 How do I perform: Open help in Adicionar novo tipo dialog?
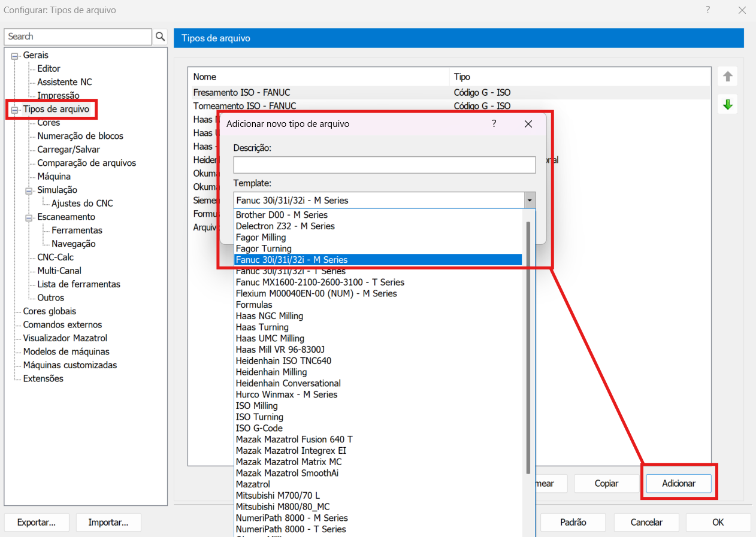(x=494, y=123)
